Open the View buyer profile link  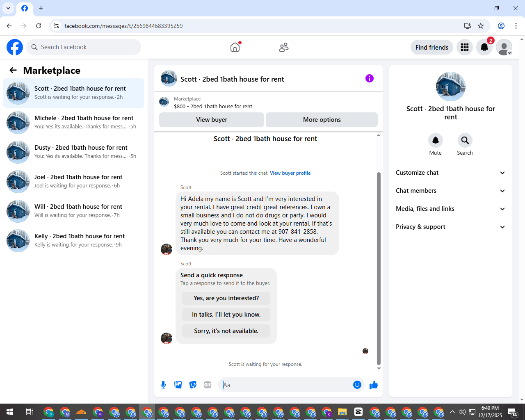coord(290,173)
